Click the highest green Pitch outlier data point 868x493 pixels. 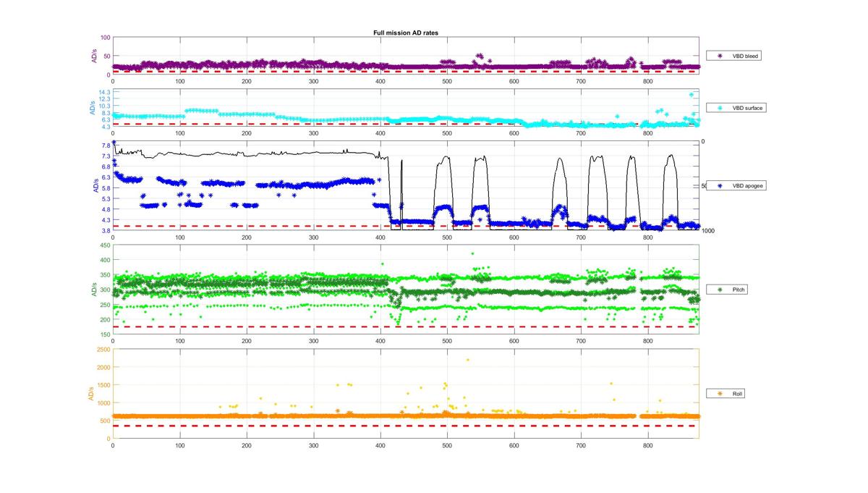click(472, 254)
